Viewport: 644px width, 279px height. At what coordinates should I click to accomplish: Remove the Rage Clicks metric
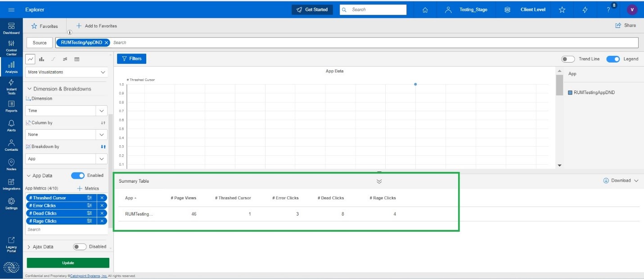[x=102, y=221]
